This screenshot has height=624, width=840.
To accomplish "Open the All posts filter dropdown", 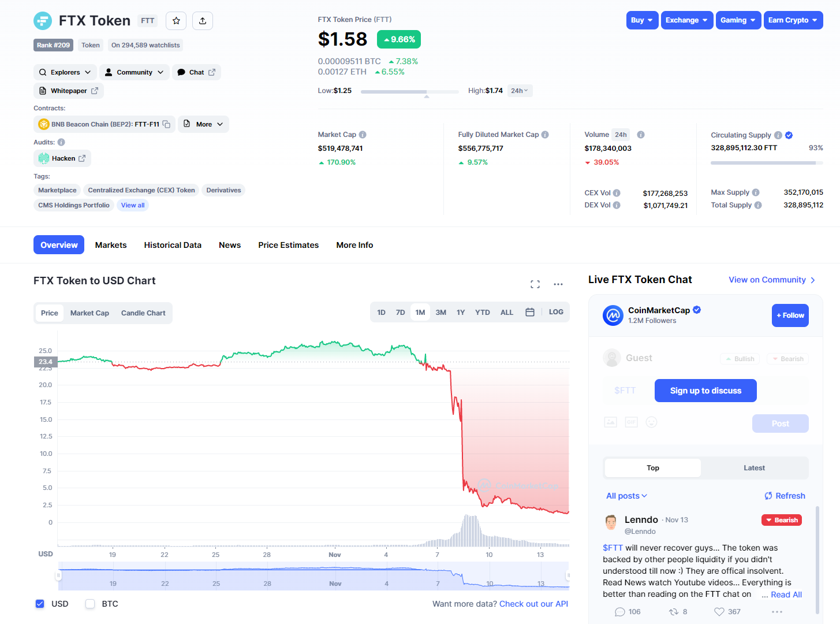I will click(626, 496).
